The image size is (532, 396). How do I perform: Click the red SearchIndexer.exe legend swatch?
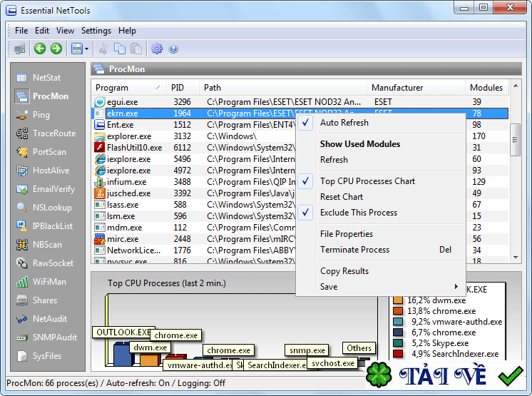click(398, 354)
